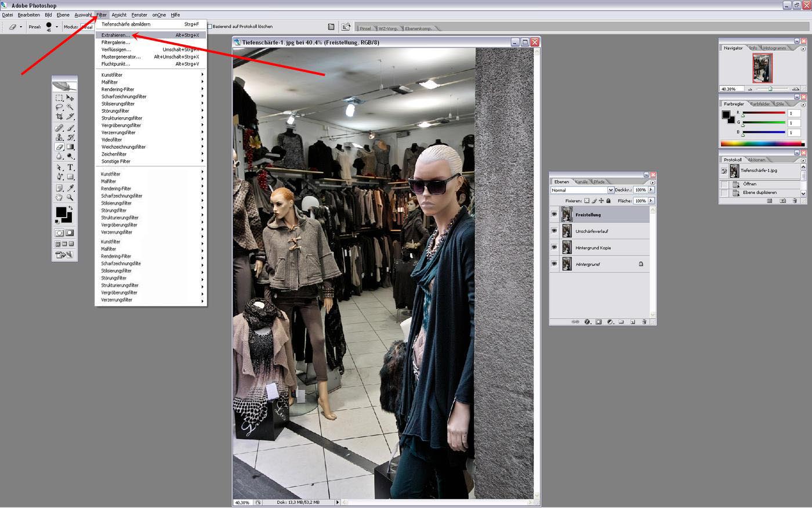Set history brush source for Öffnen
This screenshot has width=812, height=508.
[x=724, y=184]
